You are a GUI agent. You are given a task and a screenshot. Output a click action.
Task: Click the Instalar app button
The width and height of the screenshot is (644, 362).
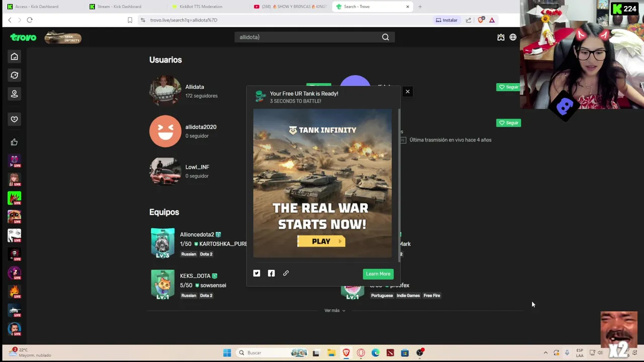point(447,20)
